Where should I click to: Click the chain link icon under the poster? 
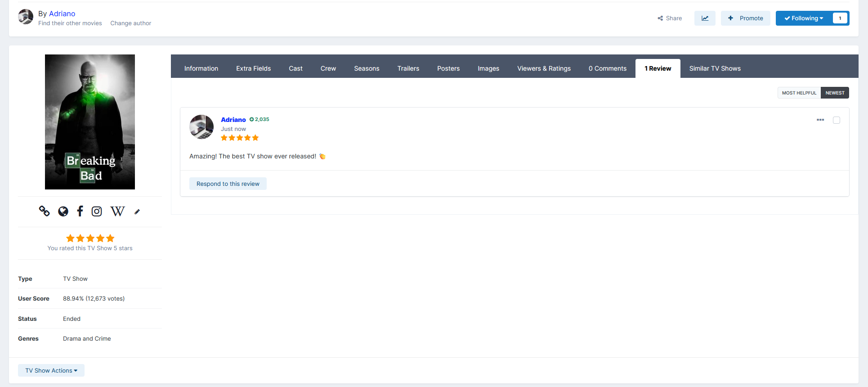coord(44,211)
